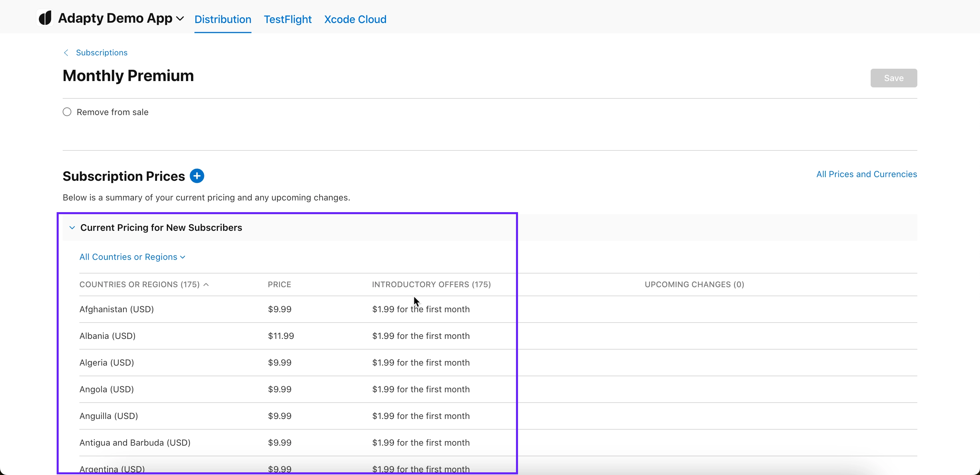
Task: Select the Angola (USD) row
Action: point(106,389)
